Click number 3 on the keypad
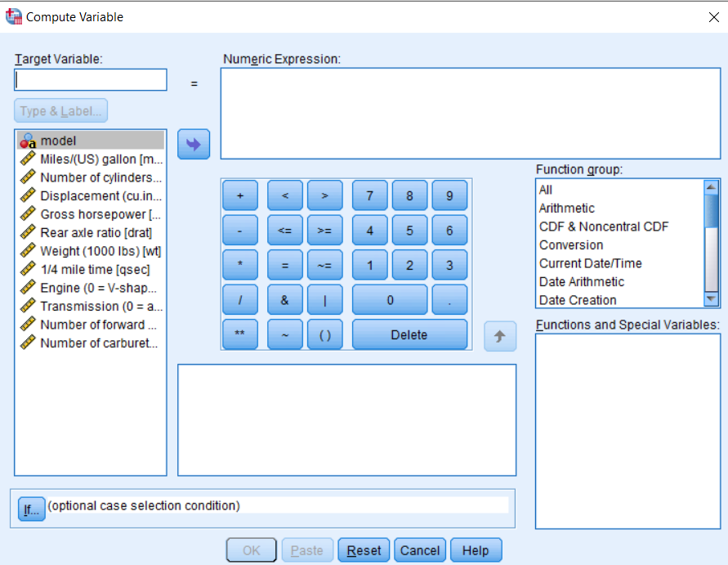 click(x=449, y=265)
